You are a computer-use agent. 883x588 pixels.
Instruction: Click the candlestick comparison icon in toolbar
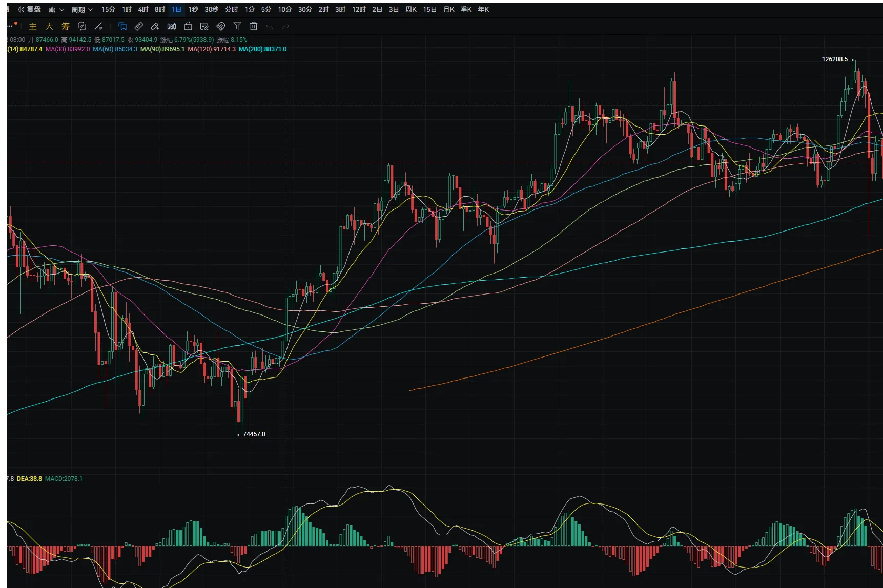(x=172, y=26)
